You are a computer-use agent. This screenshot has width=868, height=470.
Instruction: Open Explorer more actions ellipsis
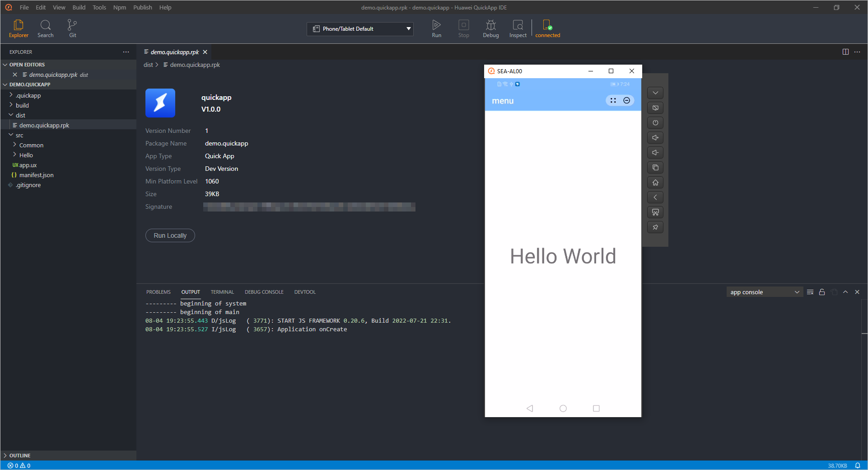pos(126,52)
